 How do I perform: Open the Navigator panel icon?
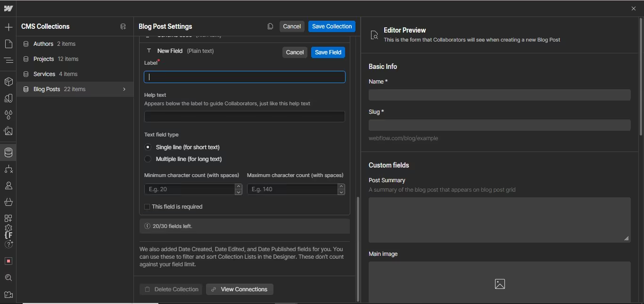pyautogui.click(x=8, y=60)
